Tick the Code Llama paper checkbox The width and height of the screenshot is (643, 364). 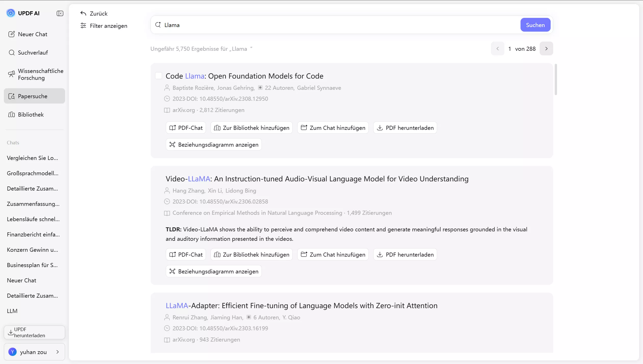tap(158, 76)
